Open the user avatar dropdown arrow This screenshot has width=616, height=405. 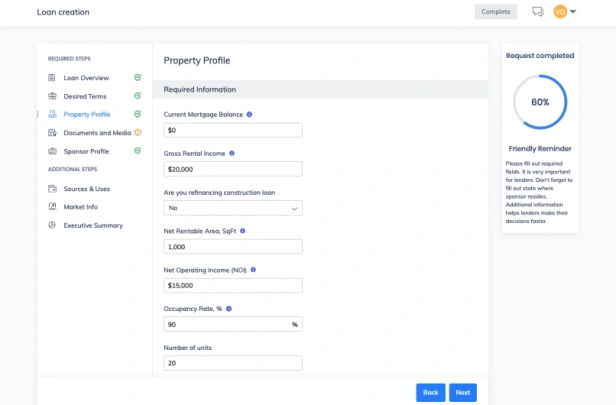pyautogui.click(x=573, y=12)
